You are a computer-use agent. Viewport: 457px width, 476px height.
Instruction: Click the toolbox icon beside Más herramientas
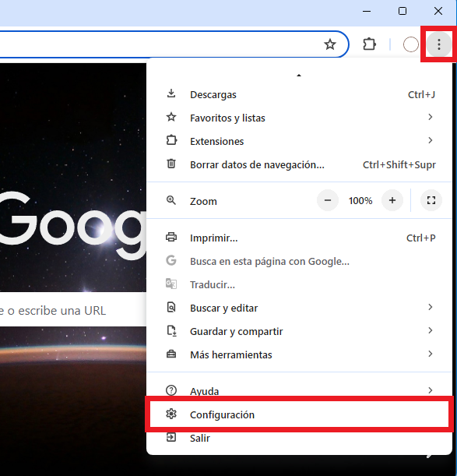pos(171,354)
